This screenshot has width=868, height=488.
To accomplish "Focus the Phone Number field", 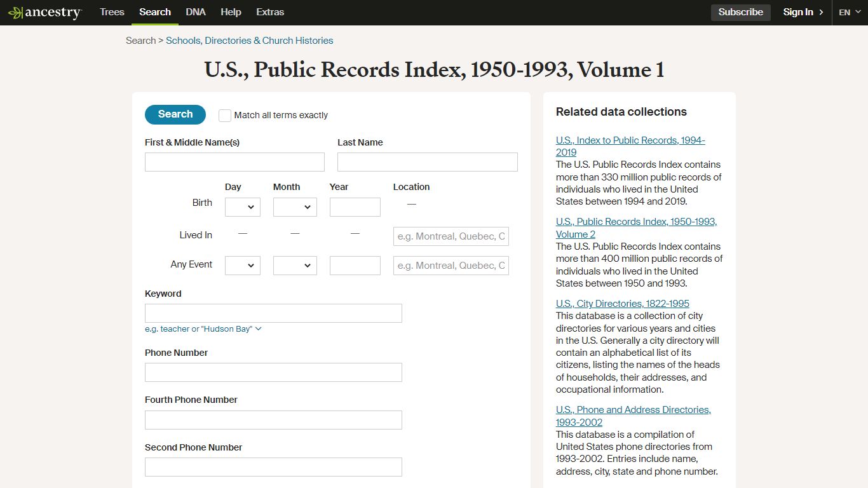I will point(273,372).
